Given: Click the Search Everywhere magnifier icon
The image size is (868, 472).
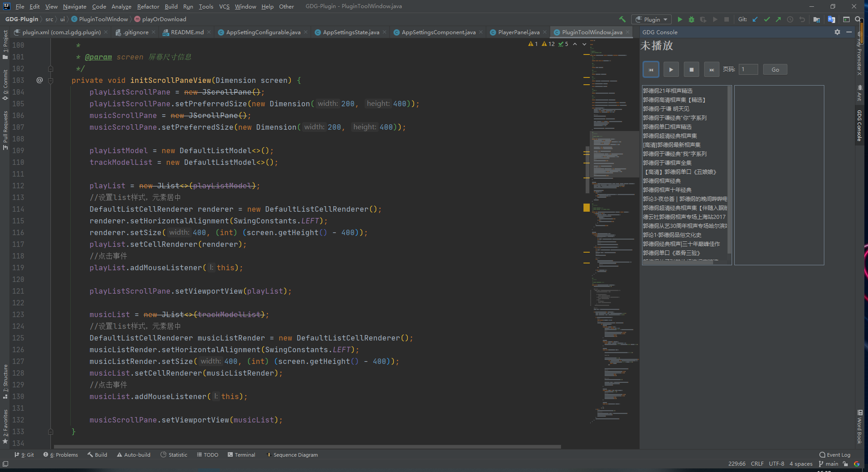Looking at the screenshot, I should pos(858,19).
